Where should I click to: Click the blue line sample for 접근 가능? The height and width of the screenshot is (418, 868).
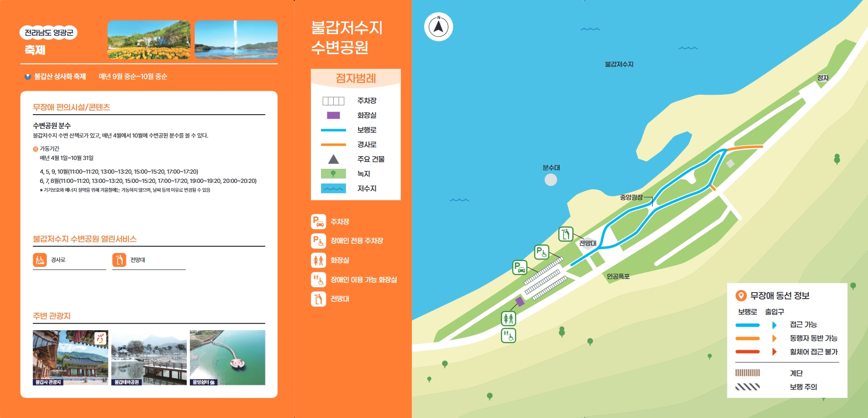click(x=747, y=325)
